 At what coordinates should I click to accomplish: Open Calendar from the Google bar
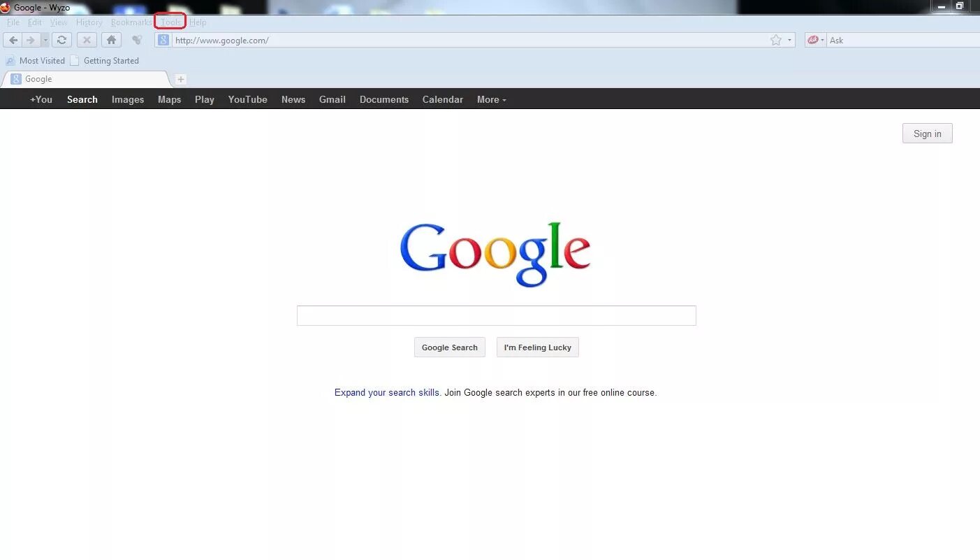point(443,99)
